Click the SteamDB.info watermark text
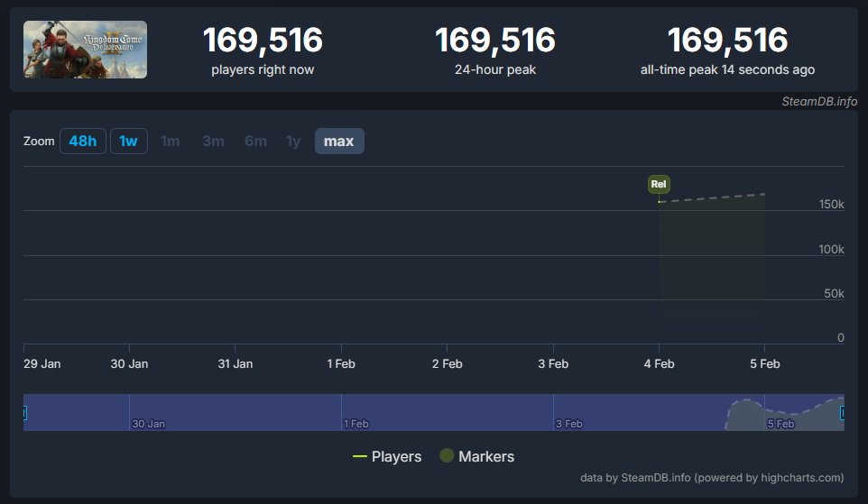The image size is (868, 504). click(x=818, y=101)
